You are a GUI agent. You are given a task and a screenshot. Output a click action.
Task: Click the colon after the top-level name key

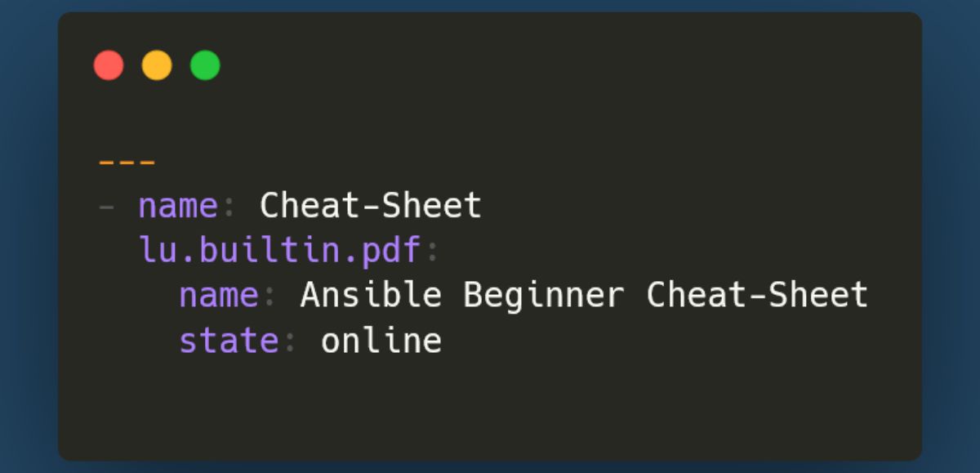pyautogui.click(x=228, y=207)
